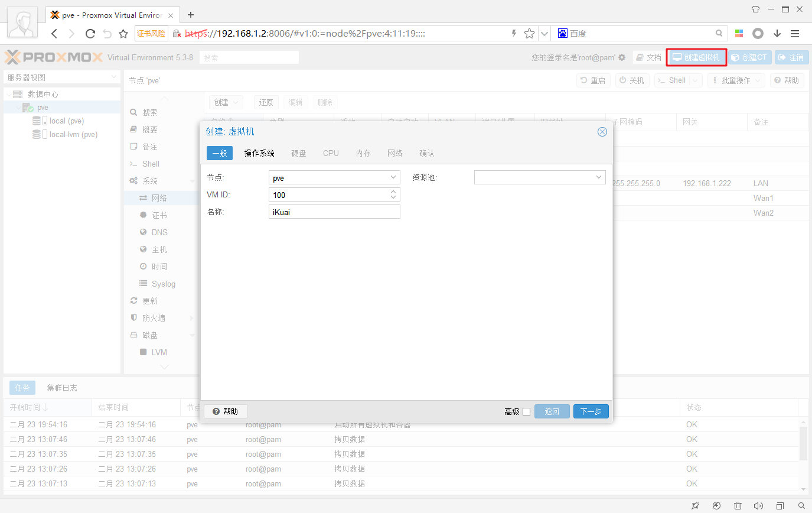This screenshot has height=513, width=812.
Task: Click the 搜索 search box in header
Action: pyautogui.click(x=249, y=58)
